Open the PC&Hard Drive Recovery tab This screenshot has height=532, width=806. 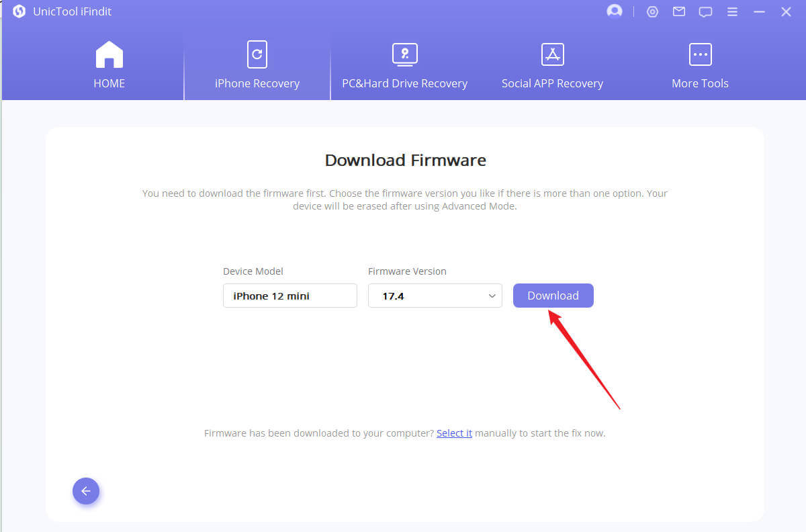tap(404, 66)
